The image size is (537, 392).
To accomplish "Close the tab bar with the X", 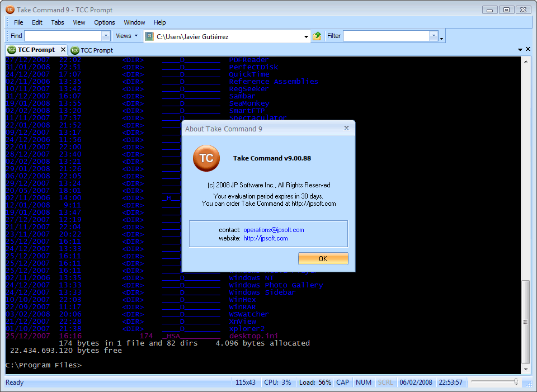I will (x=528, y=49).
